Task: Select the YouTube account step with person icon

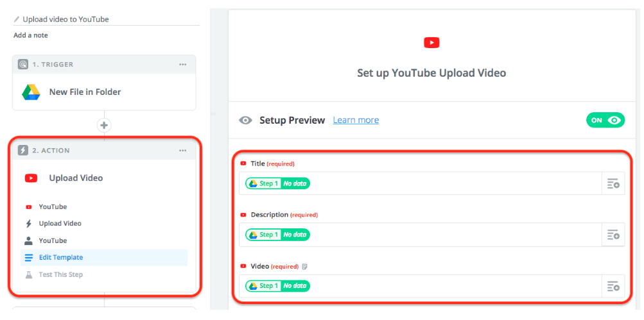Action: [x=53, y=240]
